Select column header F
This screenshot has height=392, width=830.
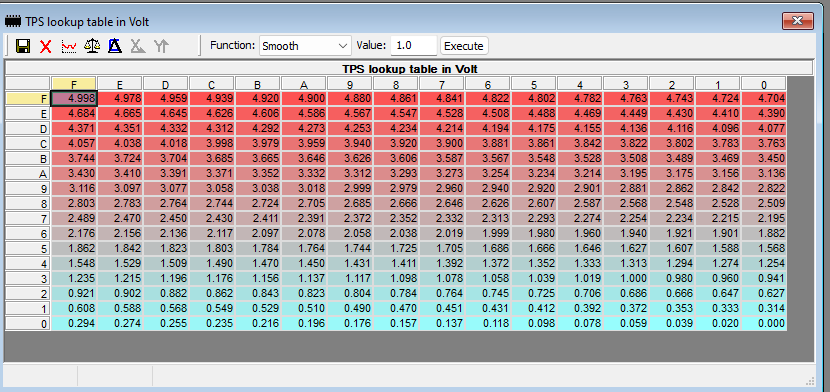[74, 84]
